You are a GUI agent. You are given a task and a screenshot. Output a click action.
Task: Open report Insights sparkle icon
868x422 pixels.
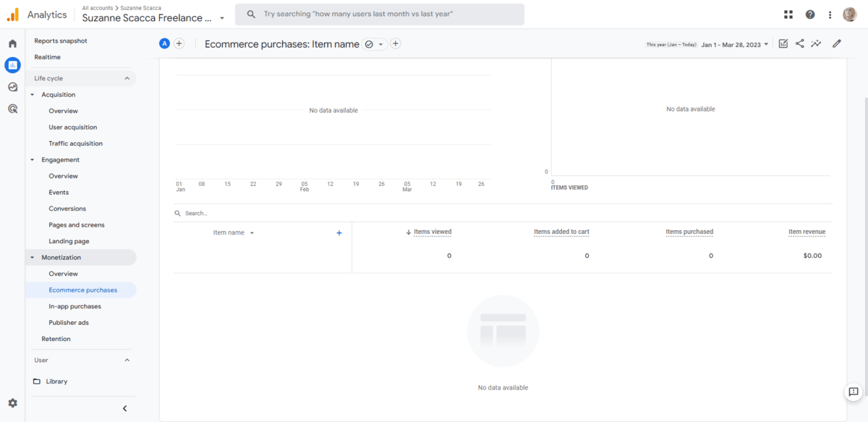coord(816,43)
